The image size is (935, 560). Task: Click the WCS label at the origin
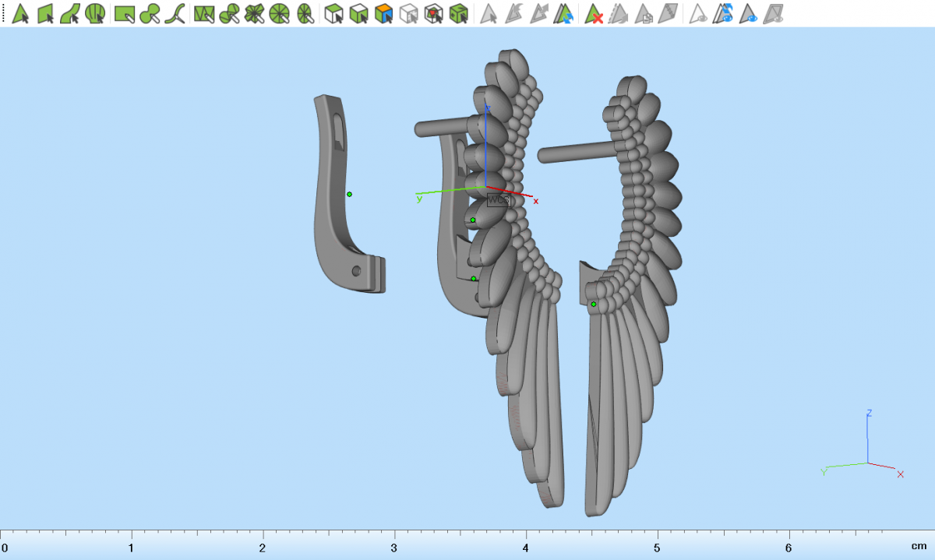click(x=498, y=200)
